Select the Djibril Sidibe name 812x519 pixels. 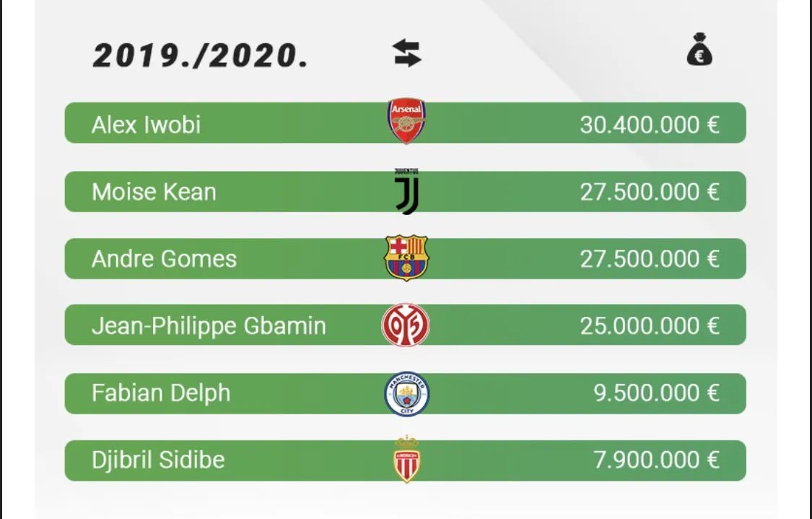(x=158, y=461)
